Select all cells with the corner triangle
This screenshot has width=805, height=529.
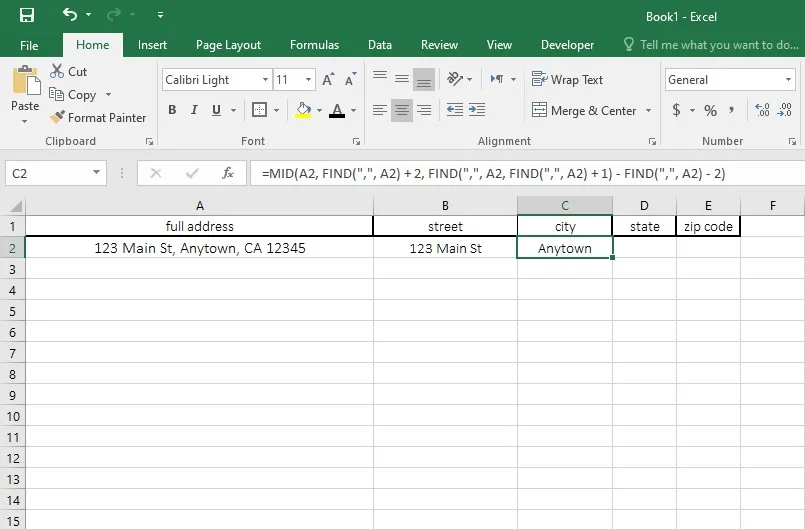click(15, 206)
